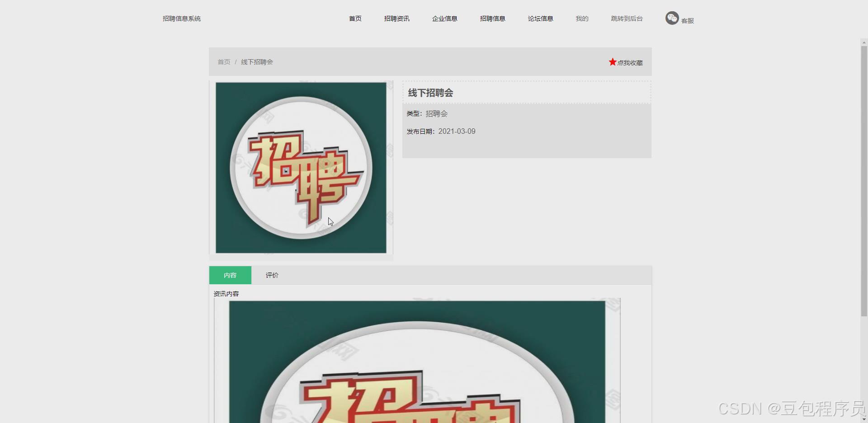Viewport: 868px width, 423px height.
Task: Click the 招聘信息系统 site title
Action: [x=182, y=19]
